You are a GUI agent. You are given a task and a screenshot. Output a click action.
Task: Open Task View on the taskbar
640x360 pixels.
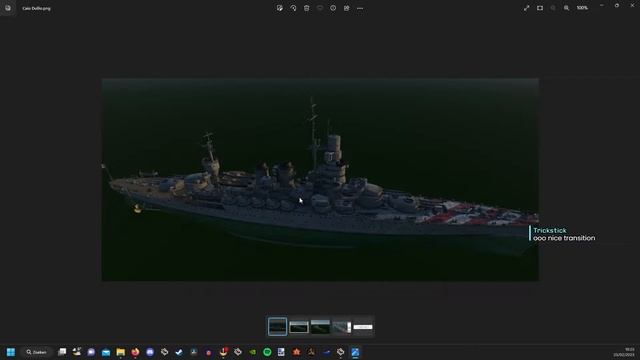[x=62, y=352]
